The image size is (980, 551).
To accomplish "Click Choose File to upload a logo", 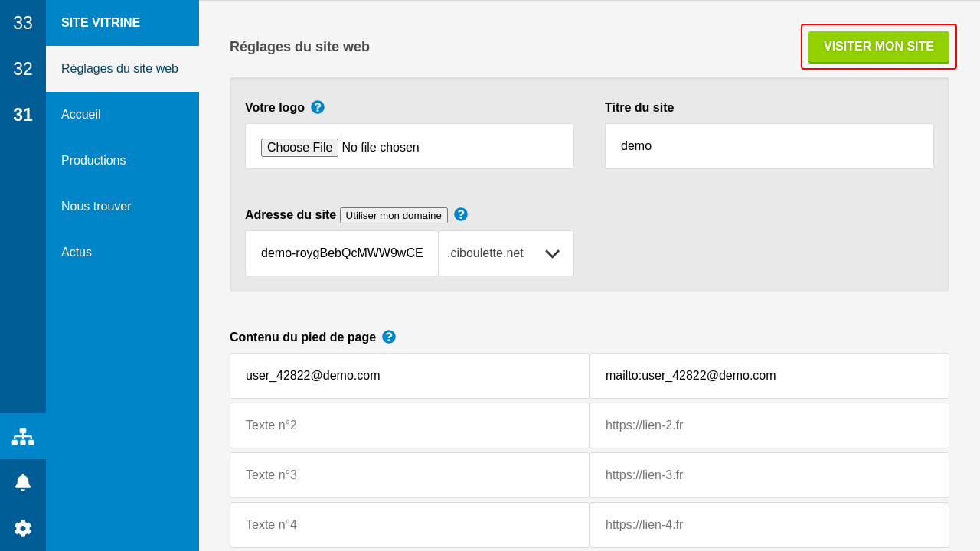I will tap(299, 148).
